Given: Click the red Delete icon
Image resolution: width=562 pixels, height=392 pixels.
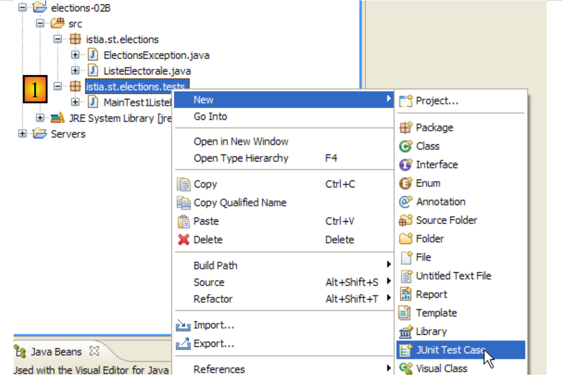Looking at the screenshot, I should (x=183, y=240).
